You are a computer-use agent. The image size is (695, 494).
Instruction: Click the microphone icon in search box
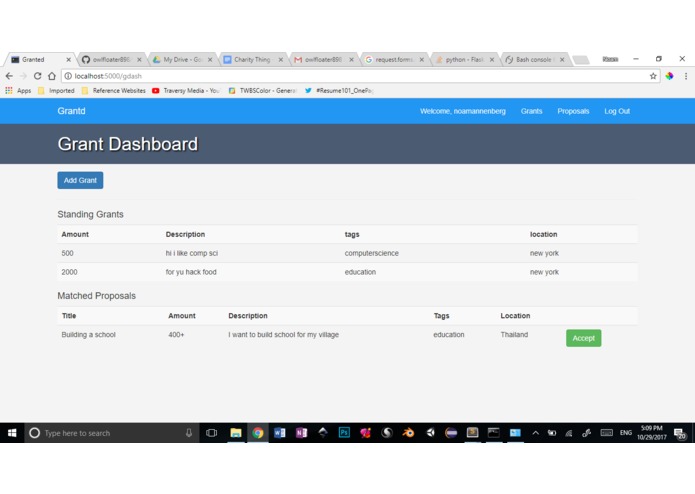pyautogui.click(x=189, y=433)
